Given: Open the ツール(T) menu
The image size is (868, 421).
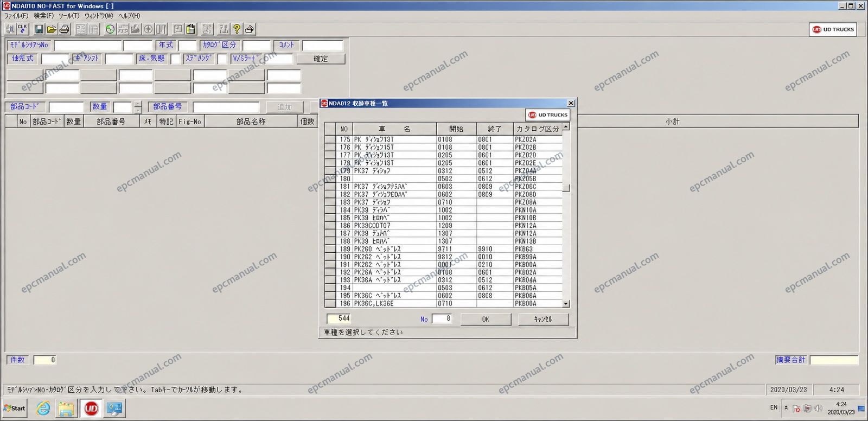Looking at the screenshot, I should pyautogui.click(x=69, y=16).
